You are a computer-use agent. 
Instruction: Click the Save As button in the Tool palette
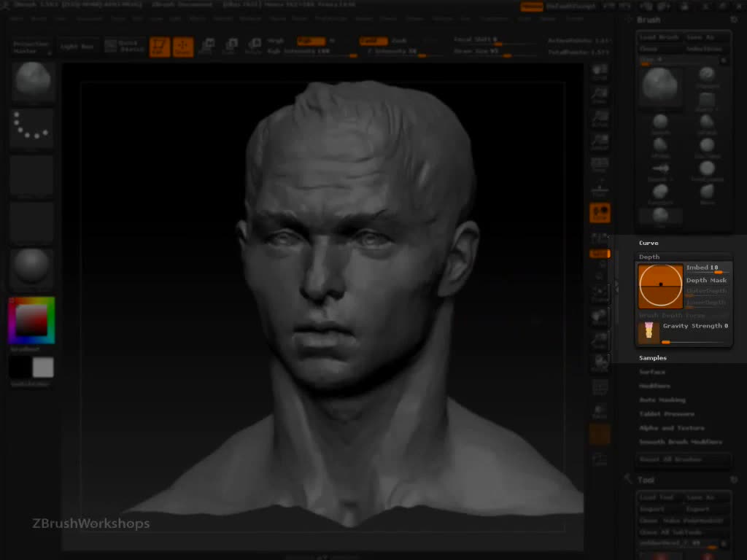(706, 497)
